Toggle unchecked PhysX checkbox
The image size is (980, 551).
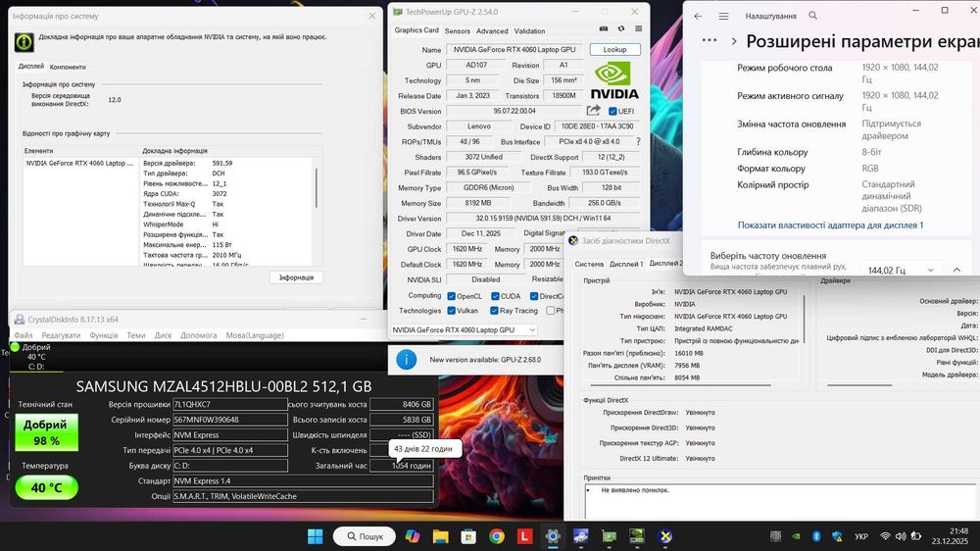[550, 310]
